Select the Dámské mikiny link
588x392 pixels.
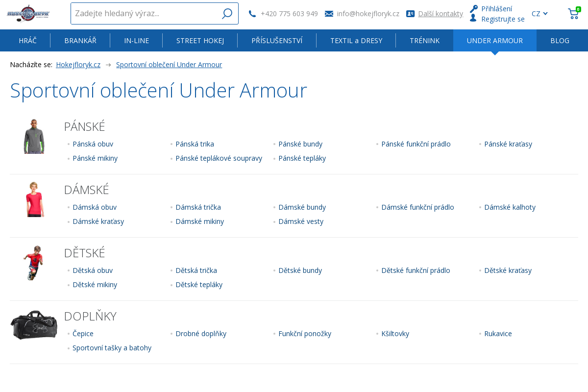[x=200, y=221]
